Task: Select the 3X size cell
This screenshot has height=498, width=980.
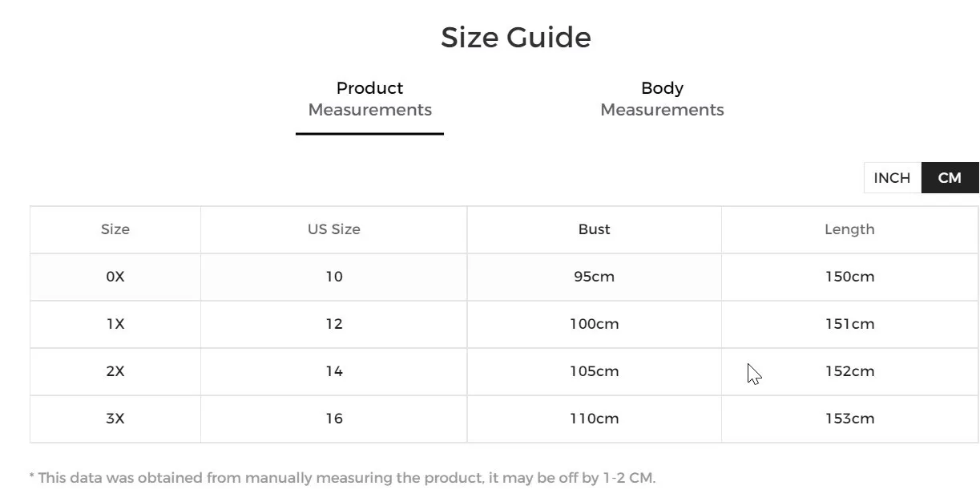Action: coord(115,419)
